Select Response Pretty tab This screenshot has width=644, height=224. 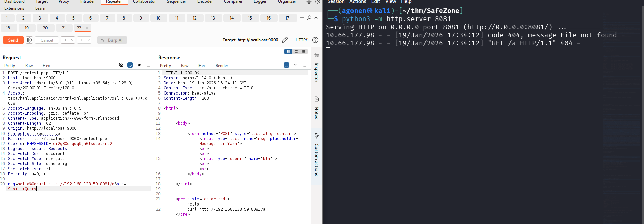165,66
